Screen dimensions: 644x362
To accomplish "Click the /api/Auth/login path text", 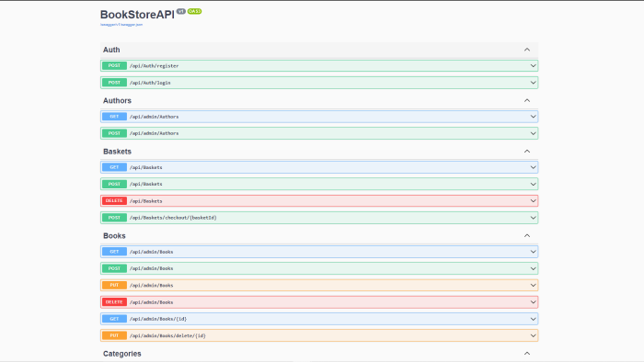I will (150, 83).
